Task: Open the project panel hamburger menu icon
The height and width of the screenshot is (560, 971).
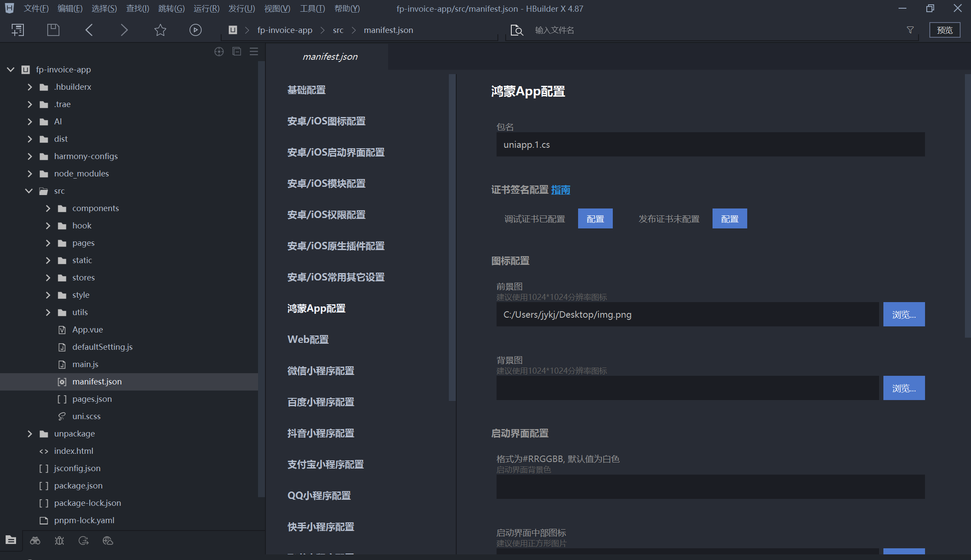Action: coord(254,52)
